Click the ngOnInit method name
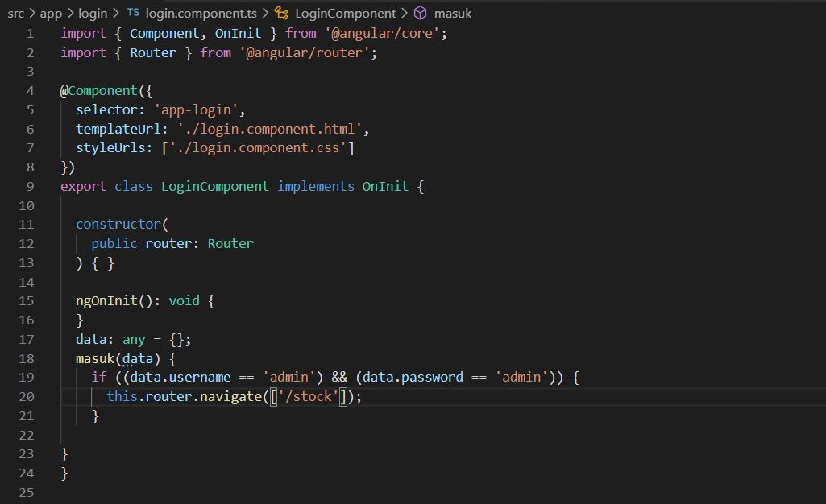The image size is (826, 504). [x=106, y=301]
